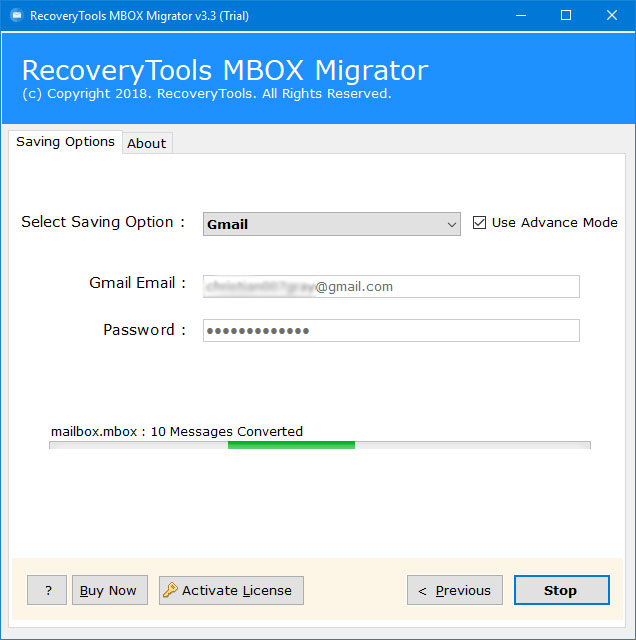The height and width of the screenshot is (640, 636).
Task: Close the MBOX Migrator window
Action: 612,16
